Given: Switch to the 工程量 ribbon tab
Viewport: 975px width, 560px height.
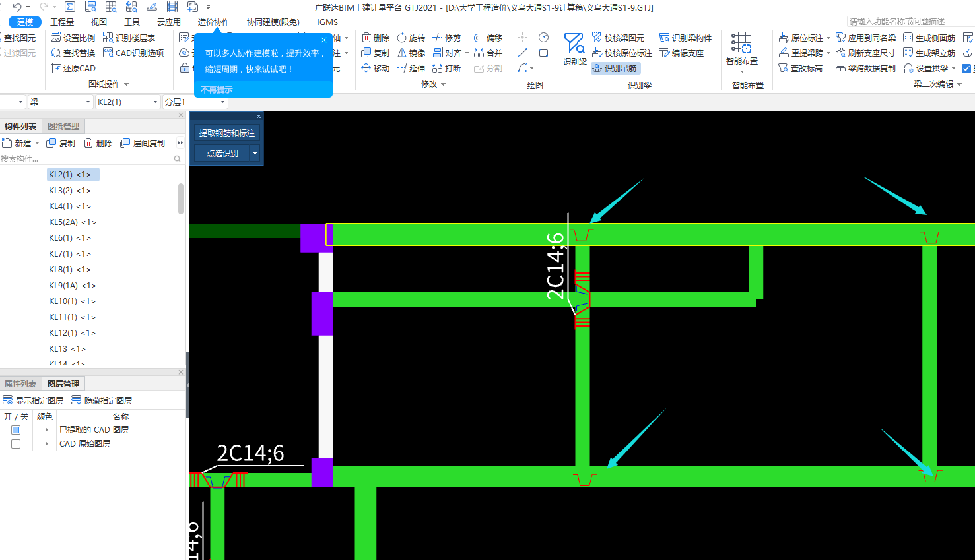Looking at the screenshot, I should 62,22.
